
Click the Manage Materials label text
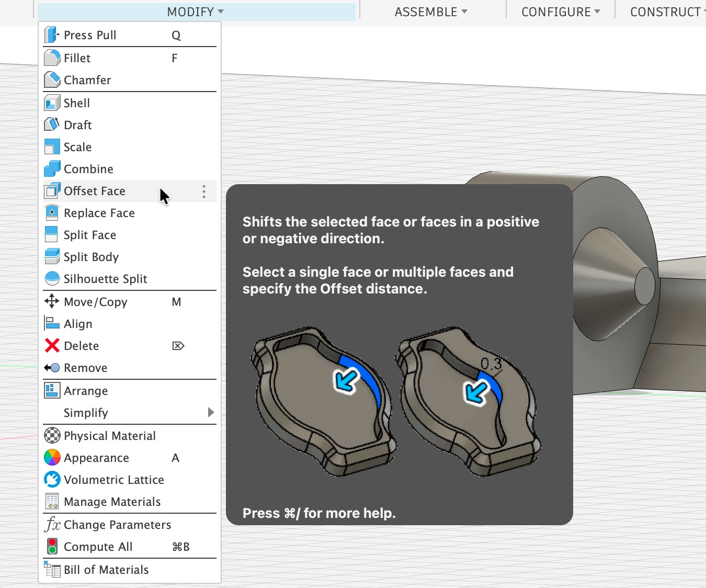tap(112, 502)
